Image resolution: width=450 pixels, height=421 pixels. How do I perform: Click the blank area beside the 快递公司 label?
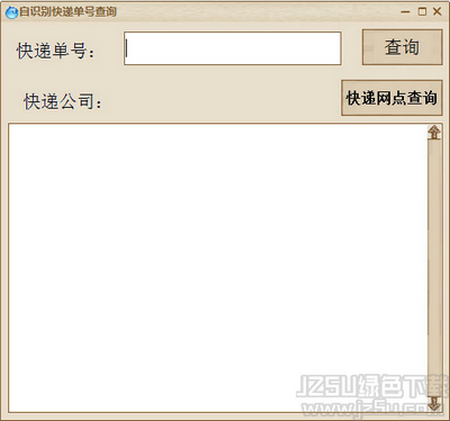coord(220,101)
